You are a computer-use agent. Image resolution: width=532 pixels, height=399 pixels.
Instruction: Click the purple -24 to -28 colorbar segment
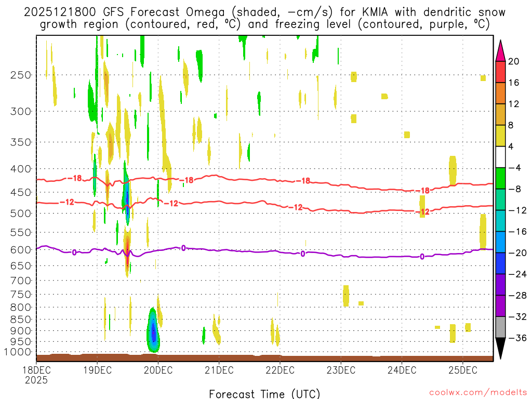tap(500, 284)
